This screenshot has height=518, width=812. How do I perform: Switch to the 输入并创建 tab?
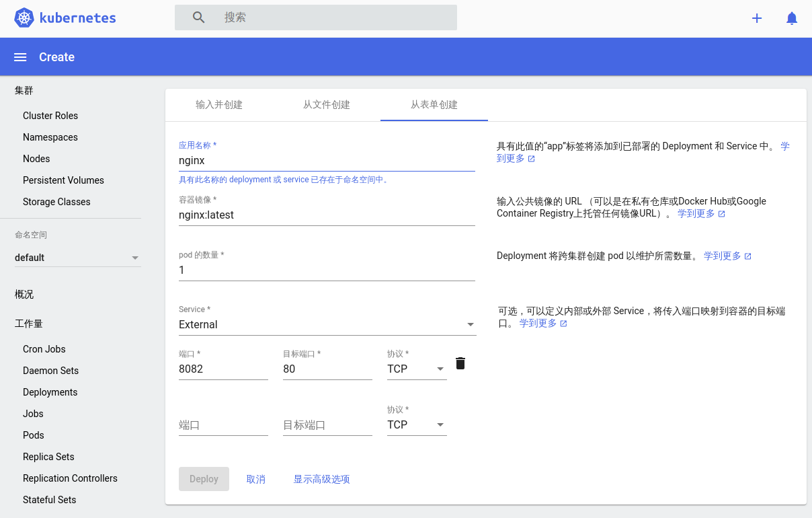[219, 105]
